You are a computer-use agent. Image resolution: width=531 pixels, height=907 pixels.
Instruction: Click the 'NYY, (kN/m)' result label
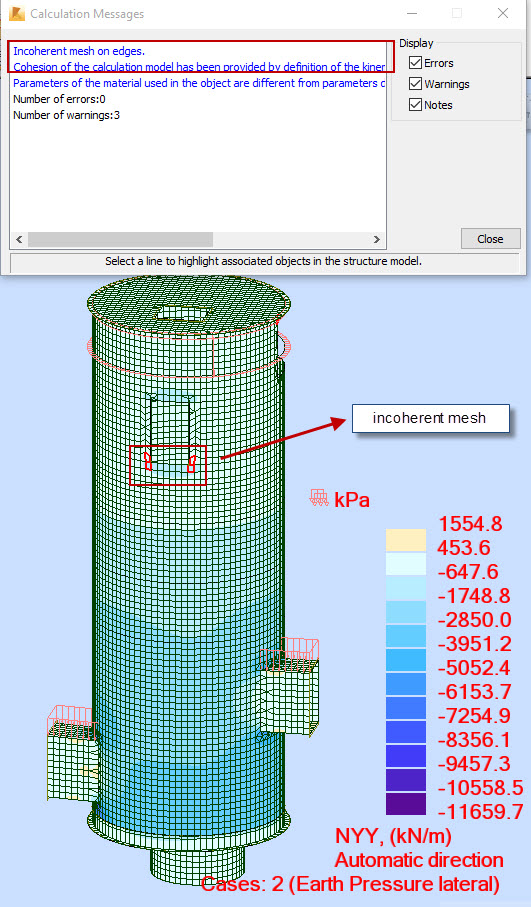[393, 836]
